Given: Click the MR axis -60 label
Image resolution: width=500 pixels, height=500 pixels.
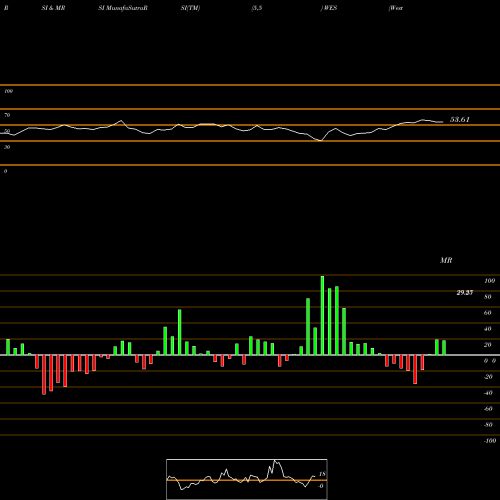Looking at the screenshot, I should 488,409.
